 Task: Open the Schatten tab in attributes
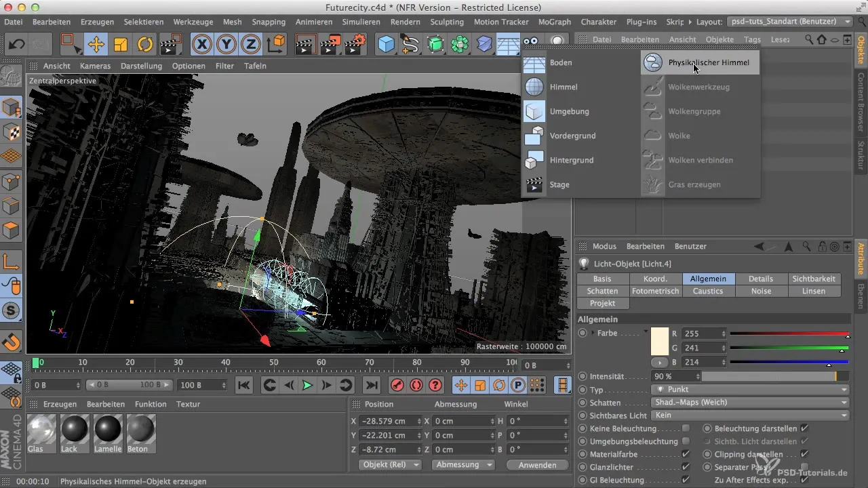pyautogui.click(x=604, y=291)
